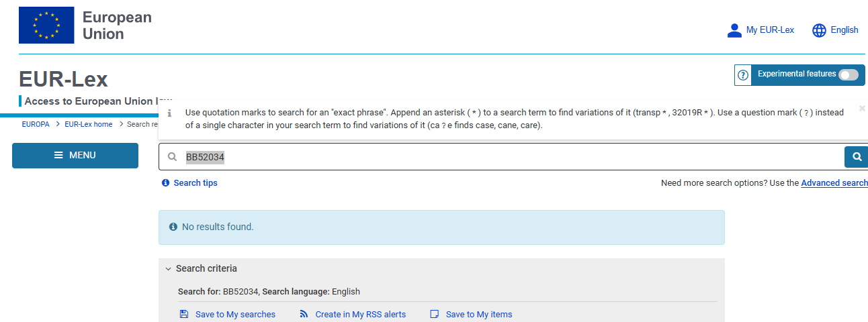The height and width of the screenshot is (322, 868).
Task: Click the Save to My searches disk icon
Action: click(184, 314)
